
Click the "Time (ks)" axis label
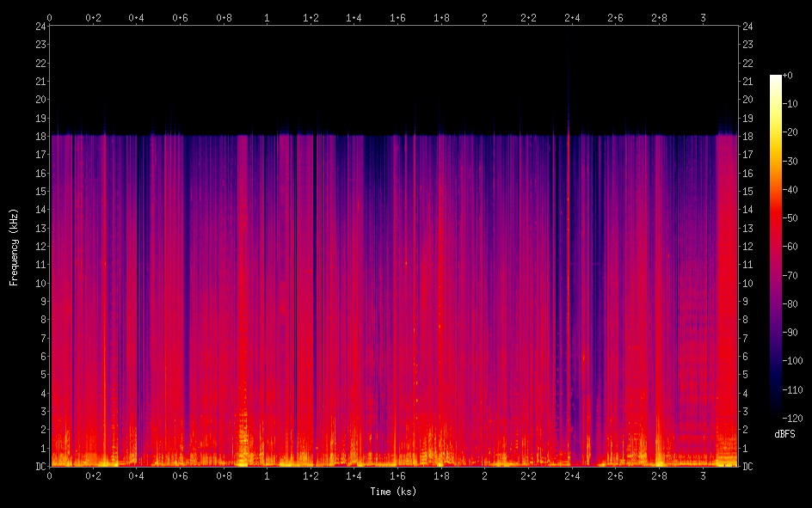pos(393,492)
